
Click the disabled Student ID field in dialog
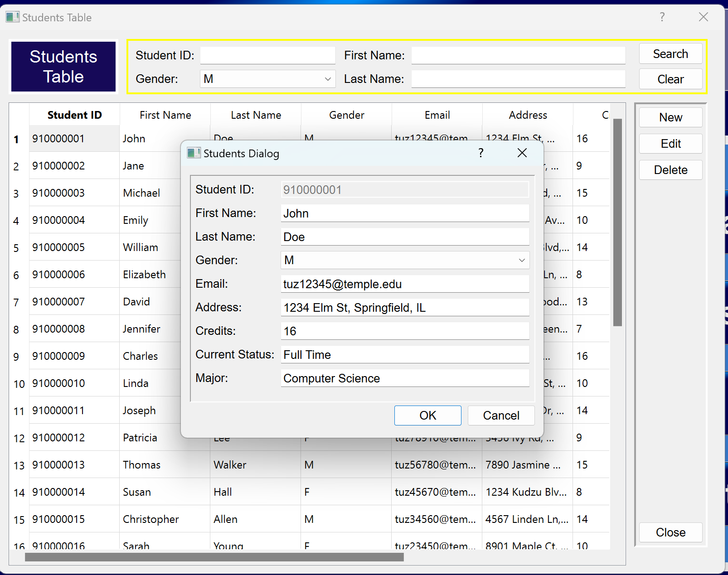(405, 189)
